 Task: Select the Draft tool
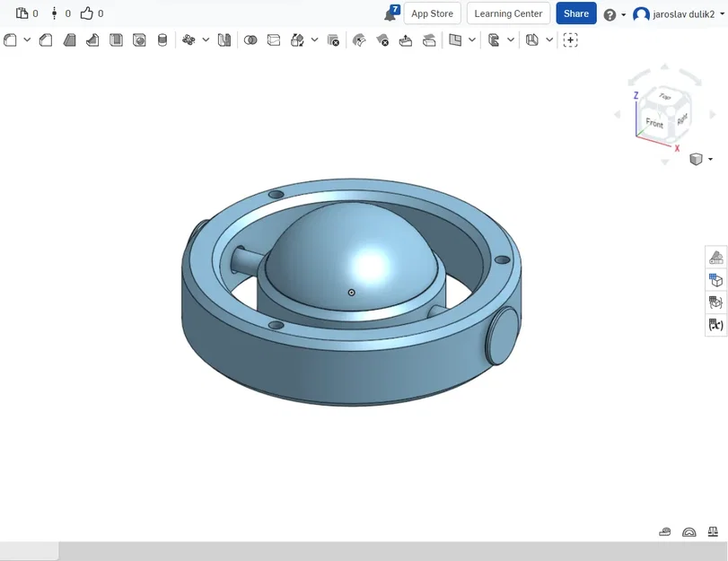69,40
